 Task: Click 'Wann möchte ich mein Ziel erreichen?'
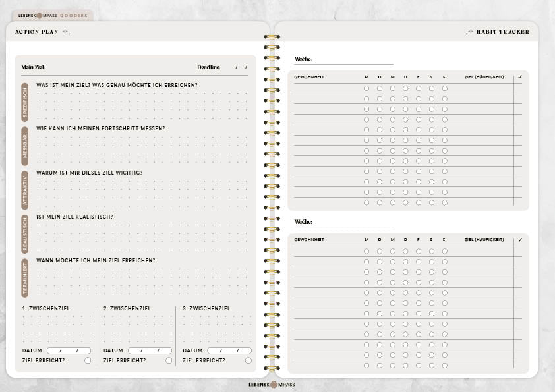[96, 260]
